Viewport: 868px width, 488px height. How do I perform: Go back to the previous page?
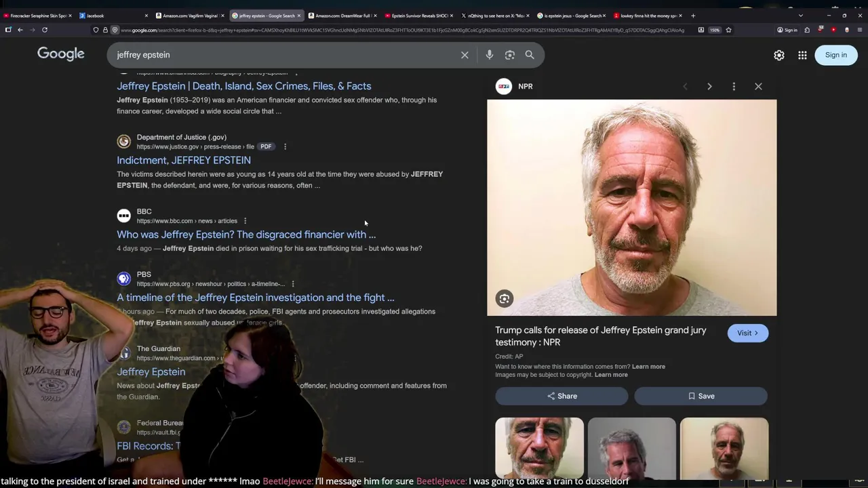pyautogui.click(x=20, y=30)
